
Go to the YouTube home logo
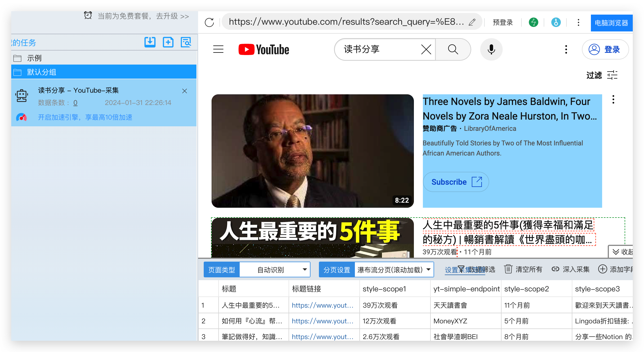coord(264,49)
